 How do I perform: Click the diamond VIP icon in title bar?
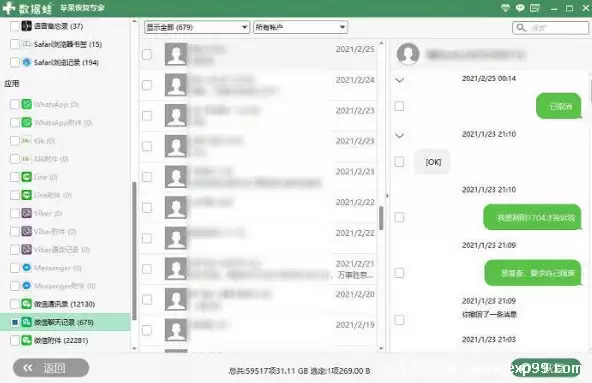(x=505, y=8)
